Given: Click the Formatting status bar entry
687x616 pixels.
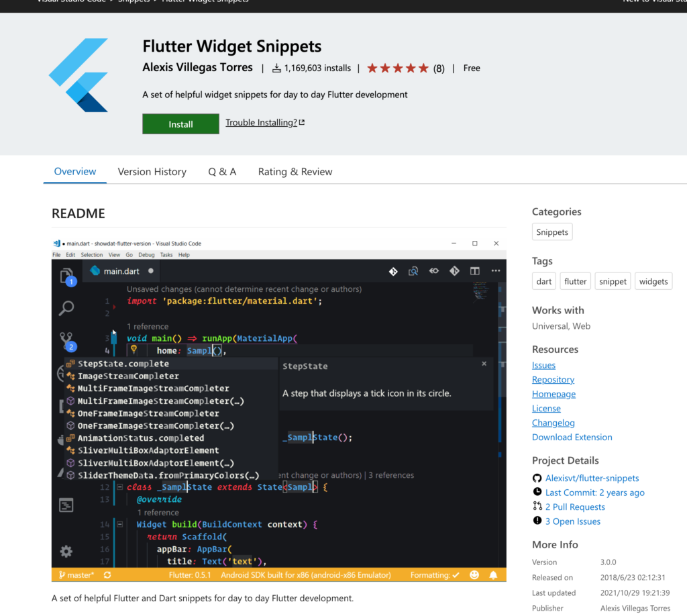Looking at the screenshot, I should click(x=435, y=575).
